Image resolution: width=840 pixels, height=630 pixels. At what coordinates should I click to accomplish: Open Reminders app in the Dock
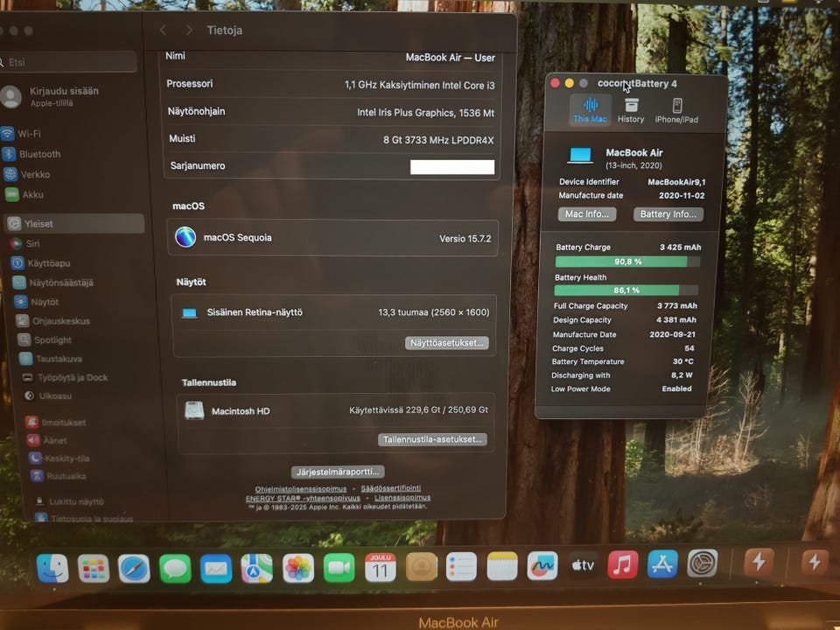click(x=461, y=566)
